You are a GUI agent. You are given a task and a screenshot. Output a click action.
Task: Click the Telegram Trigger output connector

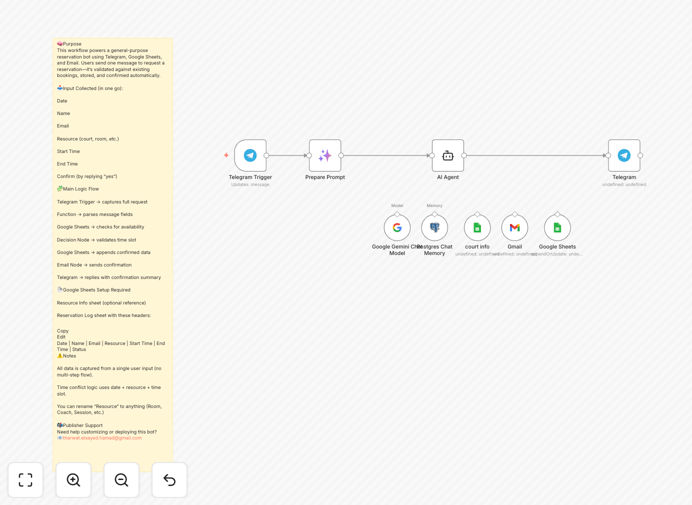[x=266, y=155]
